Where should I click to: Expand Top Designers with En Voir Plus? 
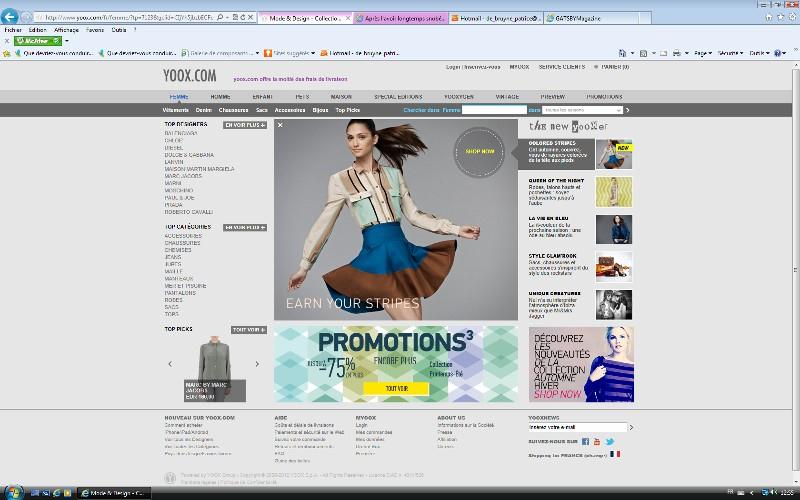click(245, 125)
